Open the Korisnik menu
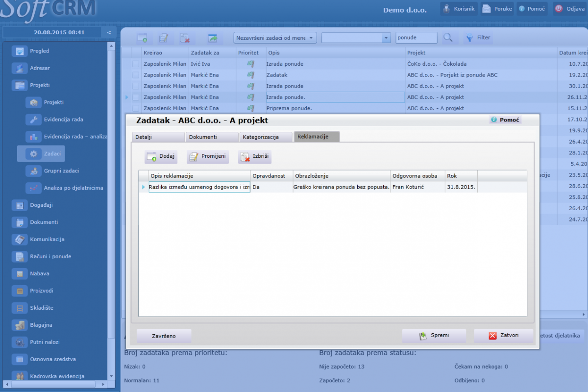This screenshot has width=588, height=392. [459, 9]
